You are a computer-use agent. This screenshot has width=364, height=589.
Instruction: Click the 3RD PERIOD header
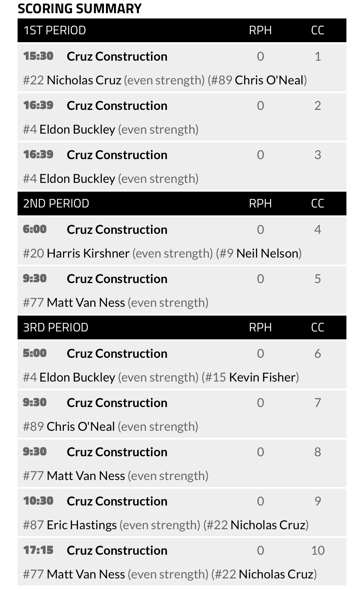click(56, 328)
